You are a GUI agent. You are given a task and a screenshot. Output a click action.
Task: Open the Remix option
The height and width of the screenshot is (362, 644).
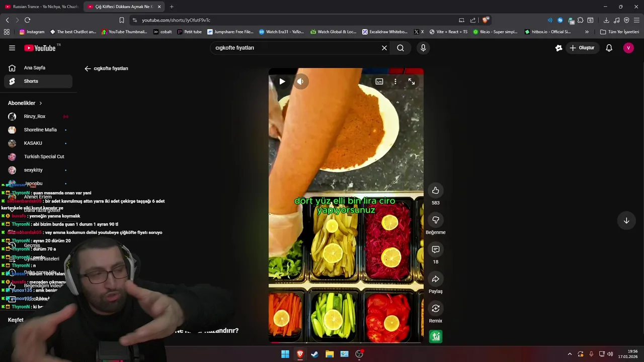[436, 308]
